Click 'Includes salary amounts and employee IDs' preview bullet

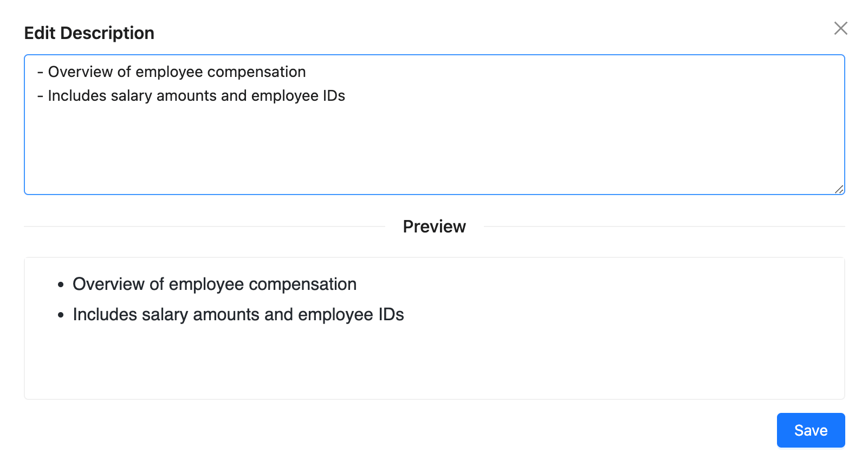[238, 314]
